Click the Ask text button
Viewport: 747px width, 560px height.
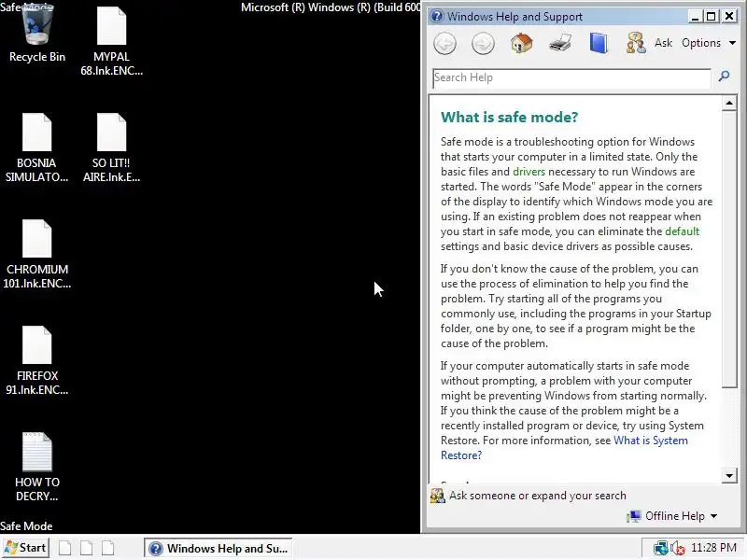click(x=663, y=43)
